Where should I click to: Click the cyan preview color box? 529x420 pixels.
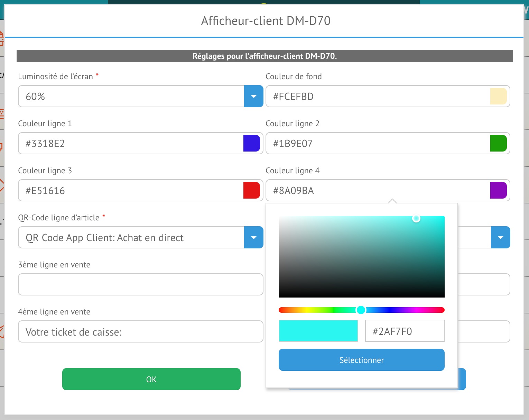tap(318, 331)
